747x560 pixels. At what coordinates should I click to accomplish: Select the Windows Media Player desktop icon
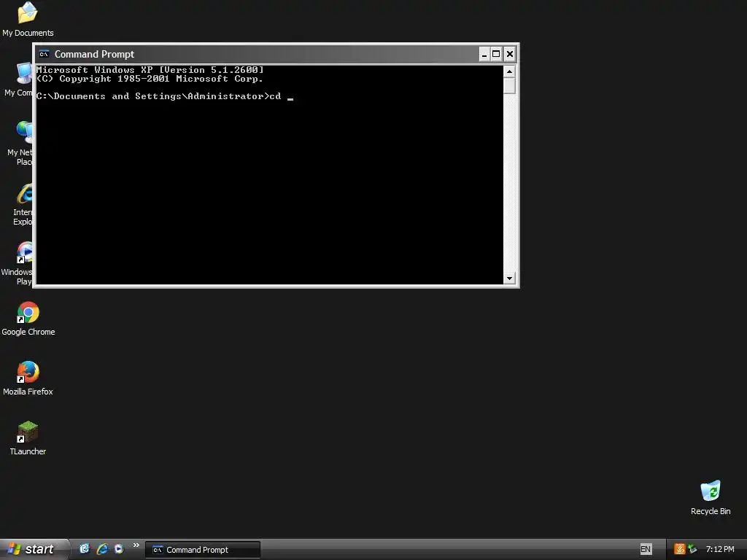(x=18, y=263)
